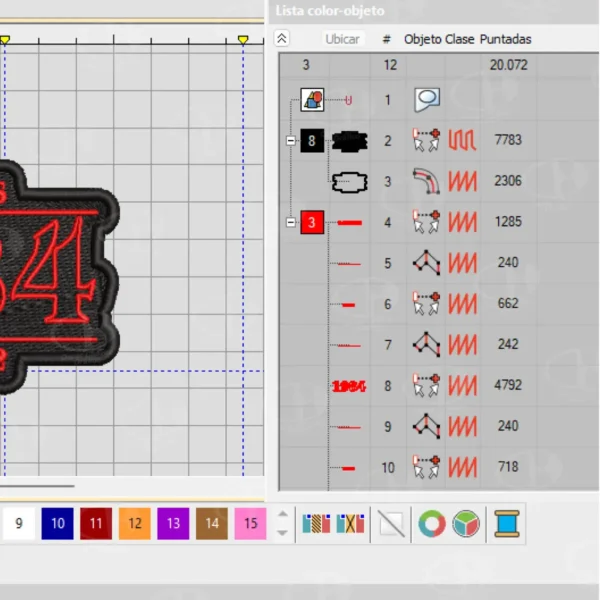Click the Ubicar button

(x=342, y=39)
